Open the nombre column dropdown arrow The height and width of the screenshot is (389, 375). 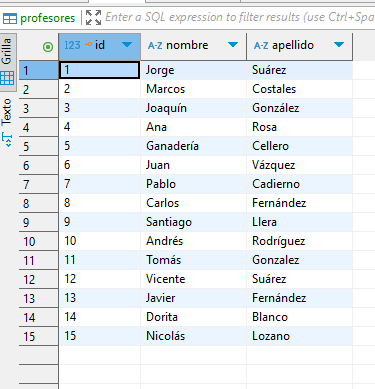(233, 45)
